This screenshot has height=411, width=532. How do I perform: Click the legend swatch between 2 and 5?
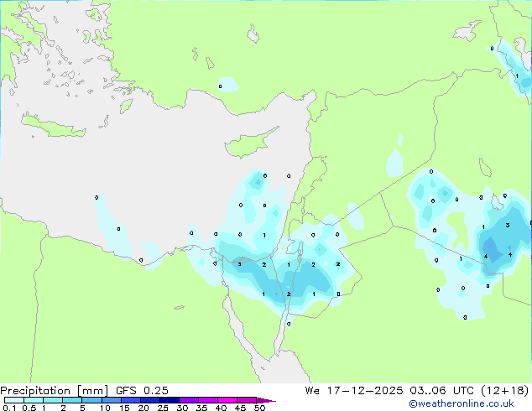click(72, 400)
